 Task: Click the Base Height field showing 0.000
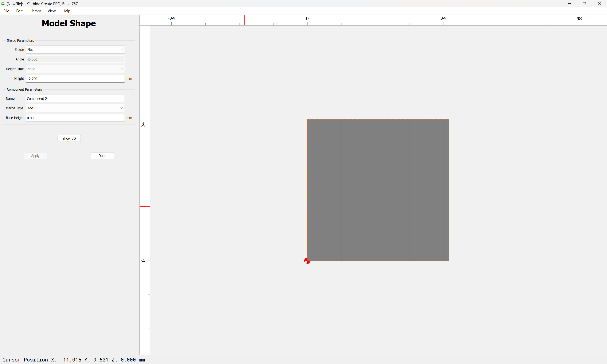[x=75, y=118]
